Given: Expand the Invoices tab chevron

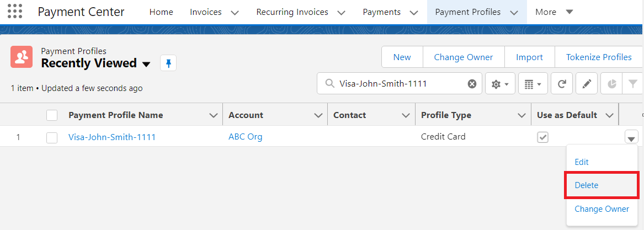Looking at the screenshot, I should pyautogui.click(x=235, y=12).
